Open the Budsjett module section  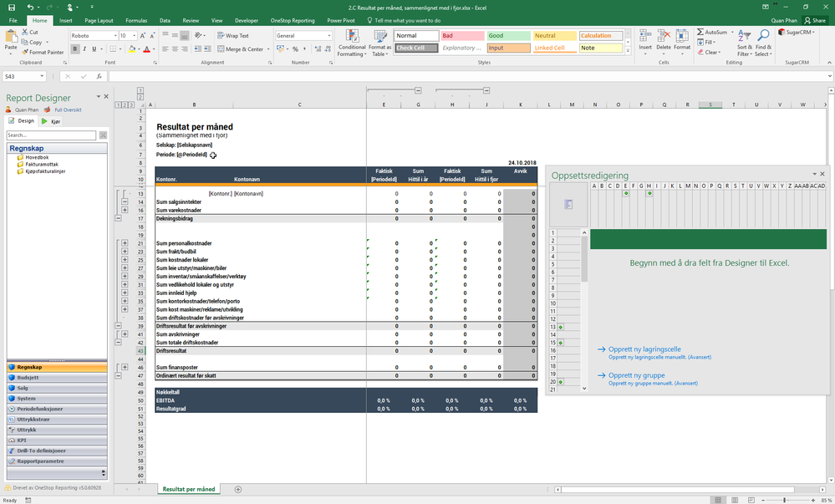(x=57, y=377)
